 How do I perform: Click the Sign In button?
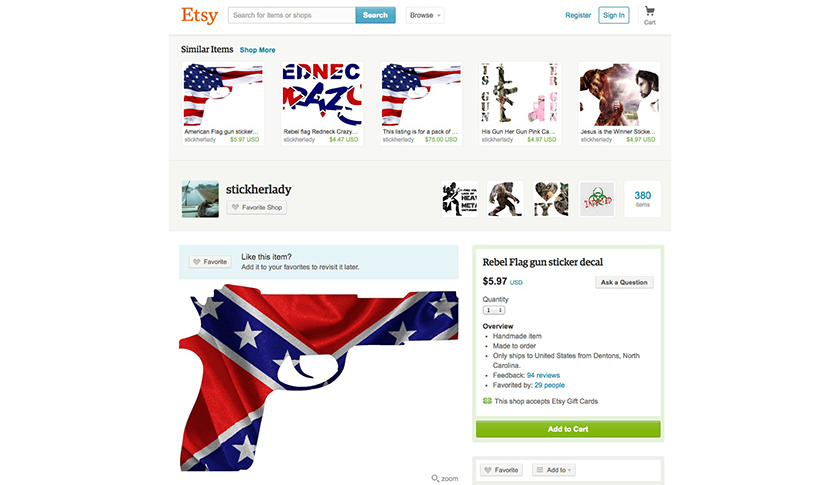613,15
